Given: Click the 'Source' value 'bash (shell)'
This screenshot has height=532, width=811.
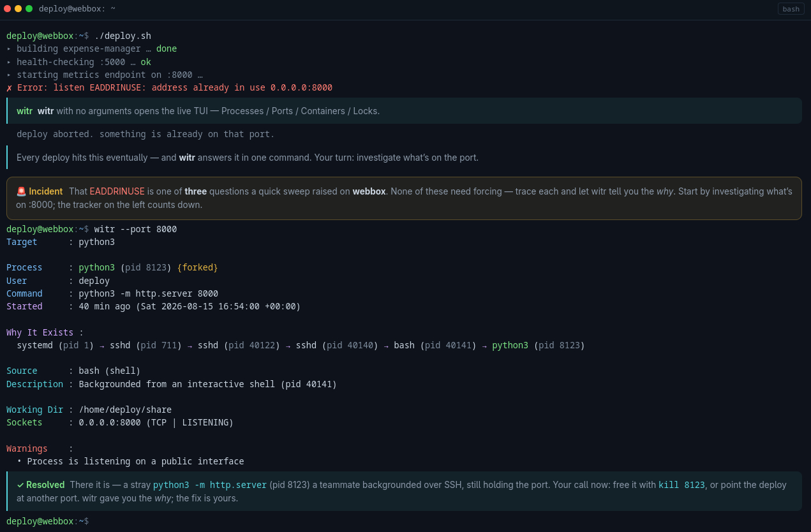Looking at the screenshot, I should [110, 371].
